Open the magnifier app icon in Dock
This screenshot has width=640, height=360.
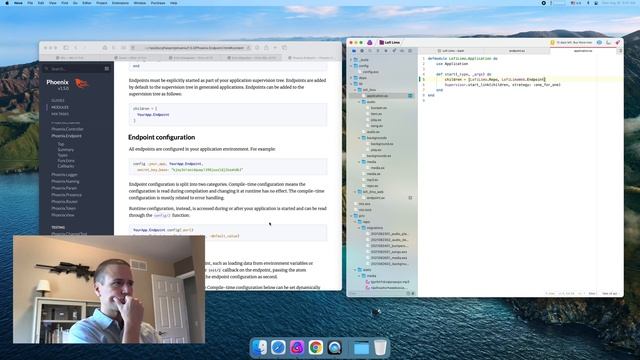point(335,348)
